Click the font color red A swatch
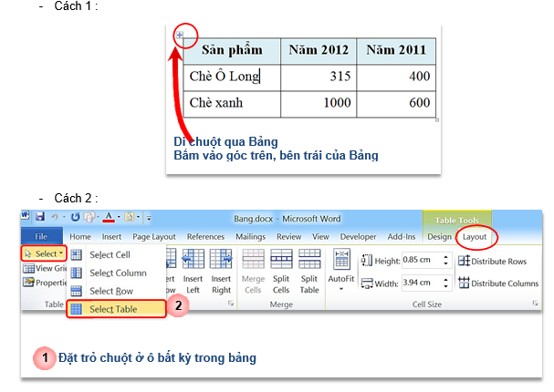Viewport: 554px width, 392px height. (x=108, y=219)
